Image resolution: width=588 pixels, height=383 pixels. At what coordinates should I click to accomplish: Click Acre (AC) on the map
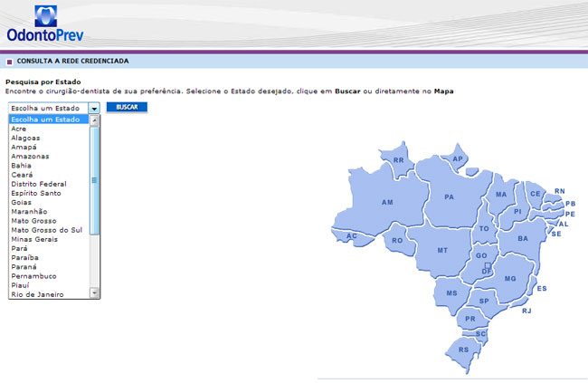coord(351,236)
